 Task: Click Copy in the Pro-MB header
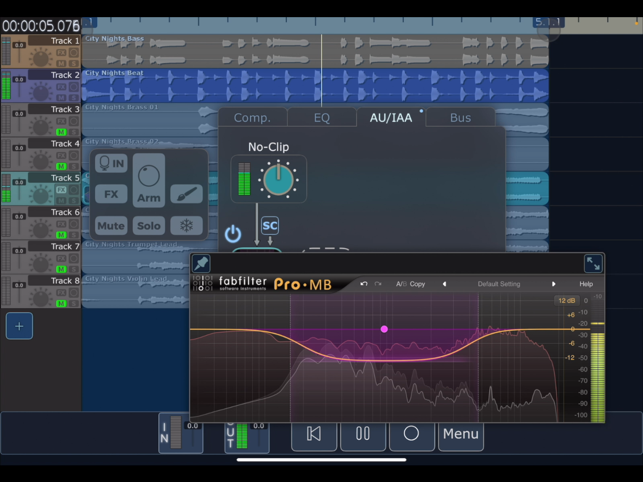pyautogui.click(x=417, y=284)
